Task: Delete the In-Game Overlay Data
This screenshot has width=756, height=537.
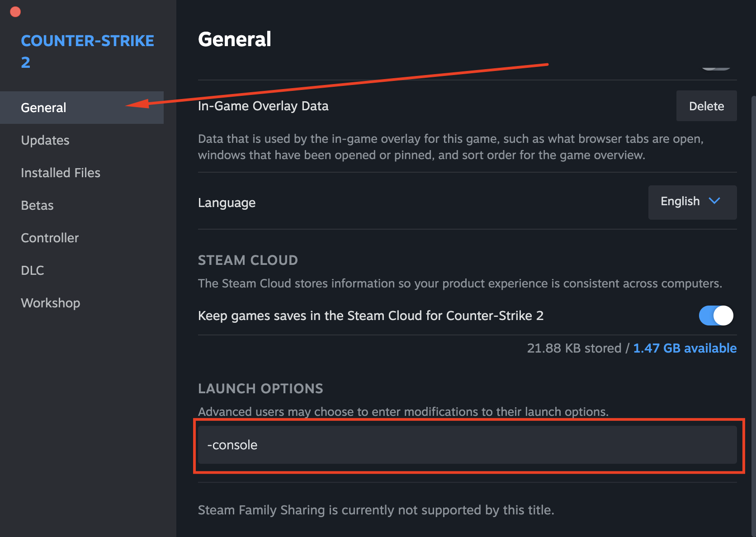Action: click(706, 106)
